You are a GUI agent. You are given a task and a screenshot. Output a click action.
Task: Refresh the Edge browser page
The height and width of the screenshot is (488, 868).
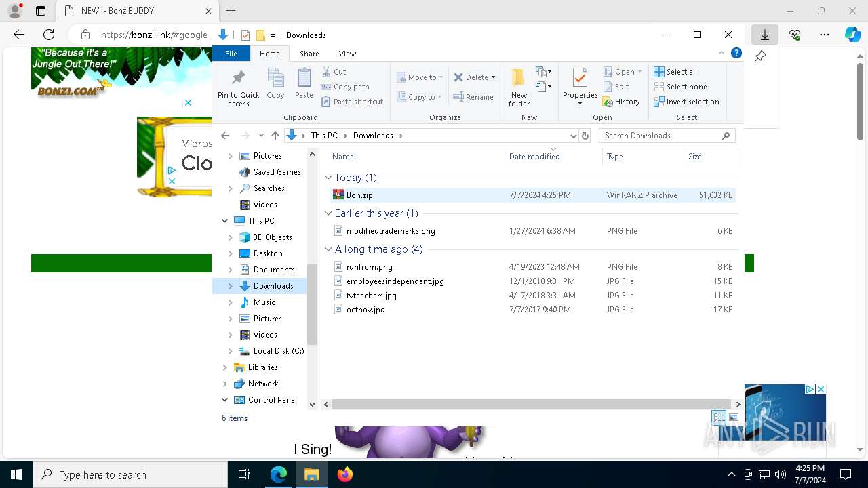(x=49, y=35)
